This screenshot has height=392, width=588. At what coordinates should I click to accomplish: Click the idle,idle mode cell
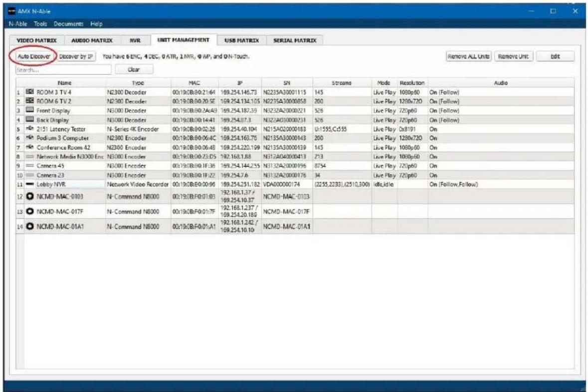point(385,184)
